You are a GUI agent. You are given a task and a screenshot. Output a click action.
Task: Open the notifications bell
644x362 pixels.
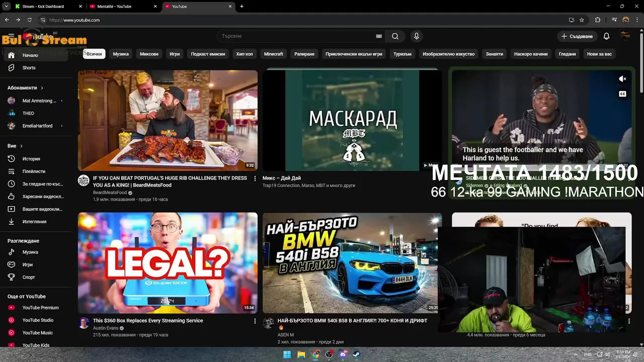coord(606,36)
